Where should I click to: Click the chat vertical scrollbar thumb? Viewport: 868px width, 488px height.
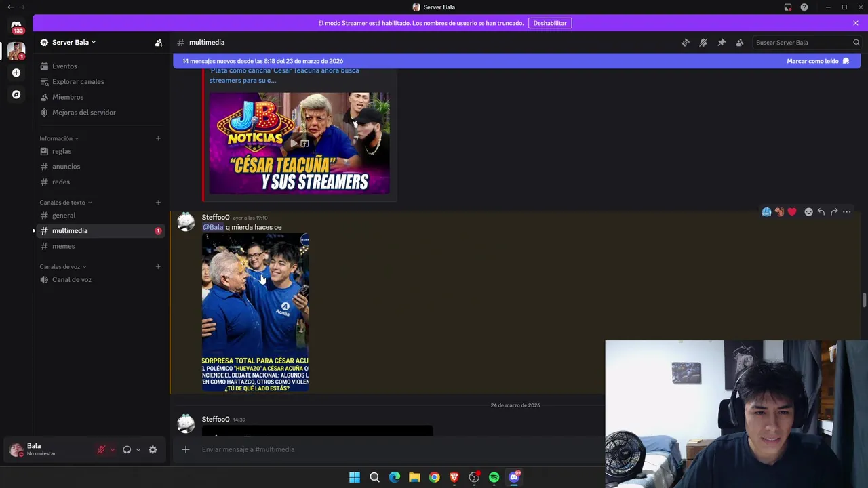coord(864,300)
